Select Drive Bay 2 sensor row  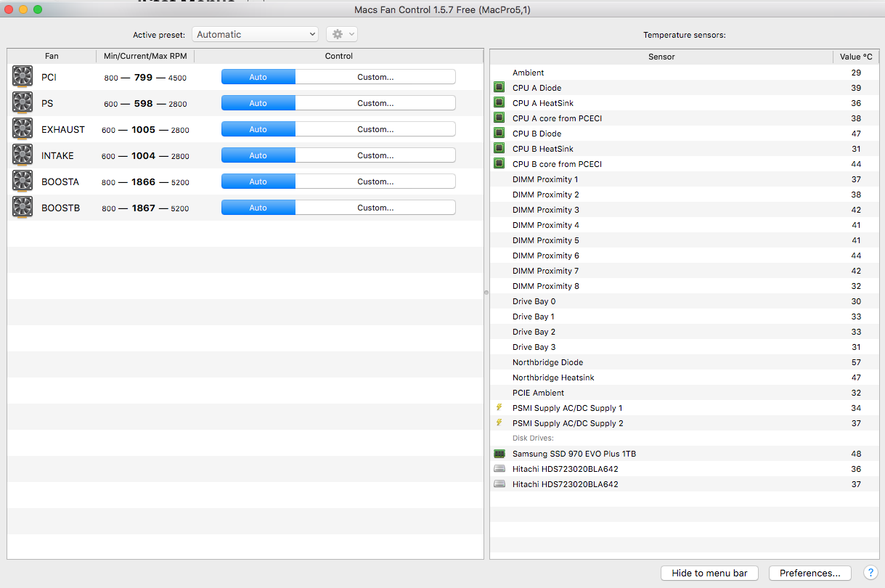pyautogui.click(x=685, y=332)
